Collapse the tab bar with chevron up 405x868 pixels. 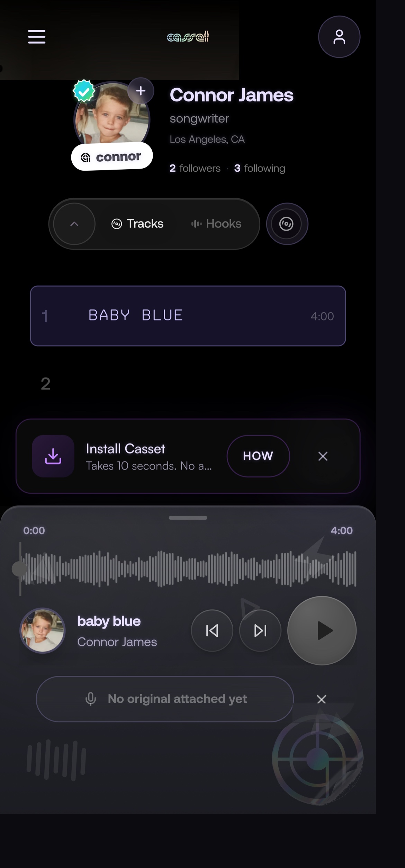(74, 224)
